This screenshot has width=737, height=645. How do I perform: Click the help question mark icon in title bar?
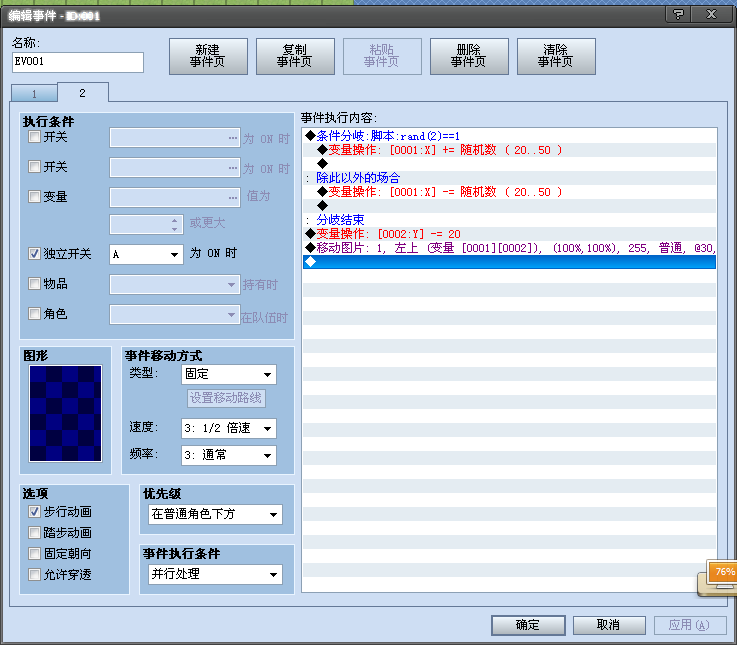678,14
